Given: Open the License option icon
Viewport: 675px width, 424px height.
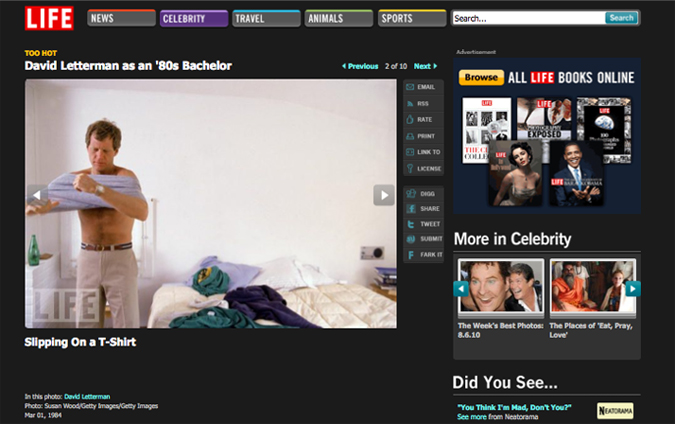Looking at the screenshot, I should coord(410,168).
